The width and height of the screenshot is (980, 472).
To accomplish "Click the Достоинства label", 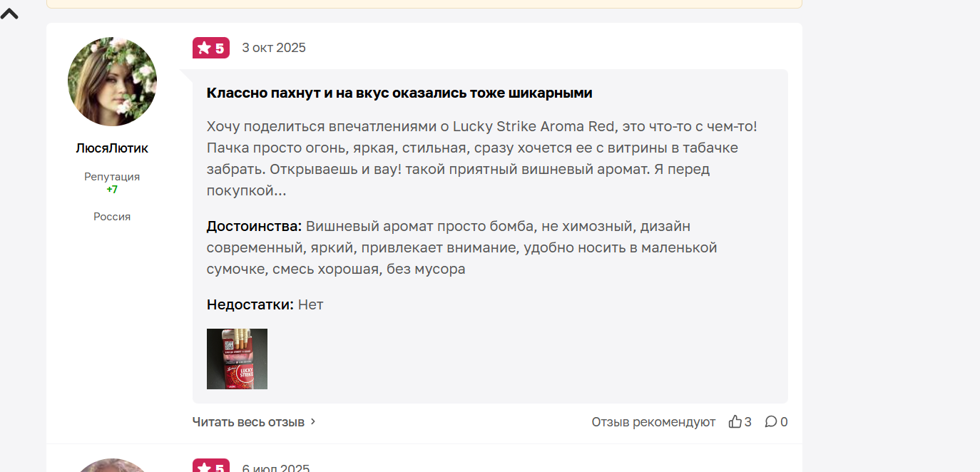I will 255,226.
